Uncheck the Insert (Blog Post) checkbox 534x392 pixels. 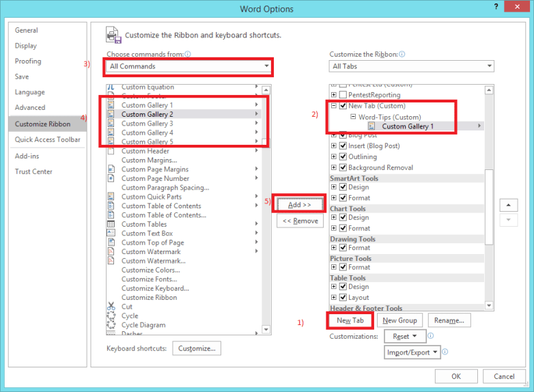point(343,145)
